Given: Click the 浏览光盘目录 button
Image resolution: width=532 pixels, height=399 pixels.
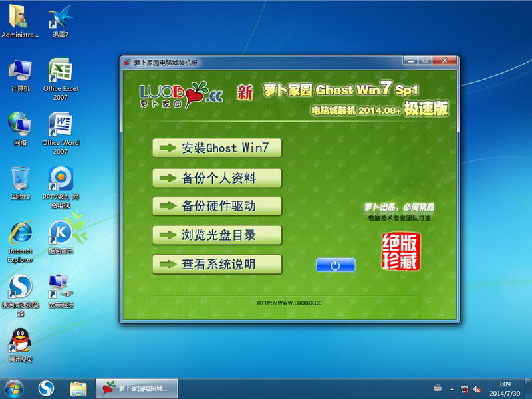Looking at the screenshot, I should (x=217, y=235).
